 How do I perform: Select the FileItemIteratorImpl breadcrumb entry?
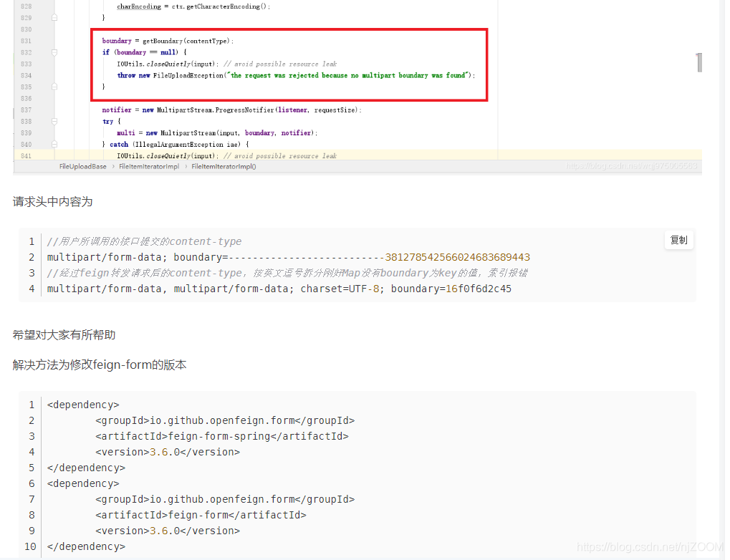[148, 166]
